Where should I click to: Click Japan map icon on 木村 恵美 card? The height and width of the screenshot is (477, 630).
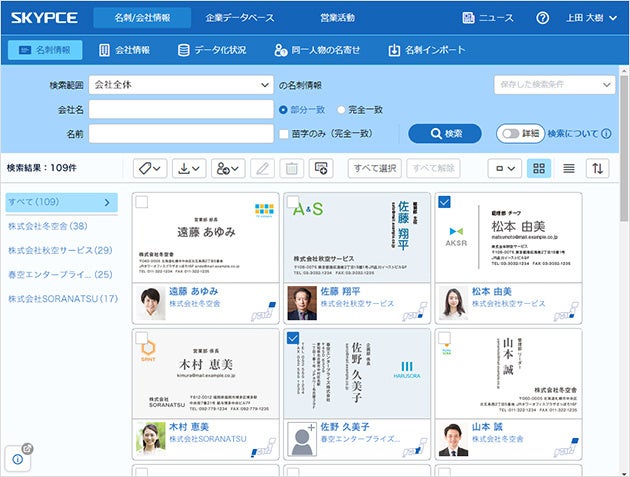click(x=264, y=448)
